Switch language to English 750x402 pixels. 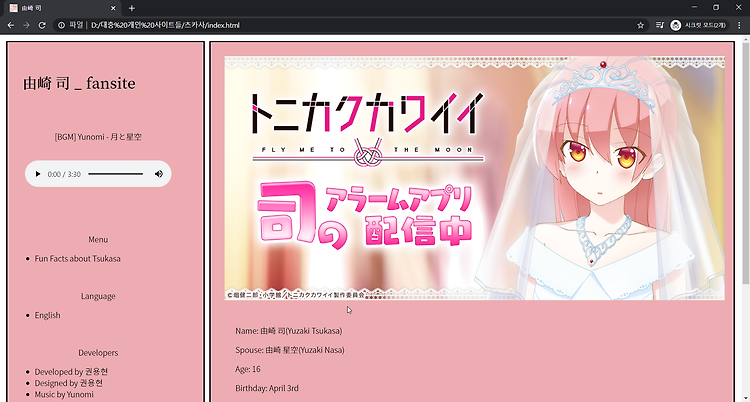[47, 315]
